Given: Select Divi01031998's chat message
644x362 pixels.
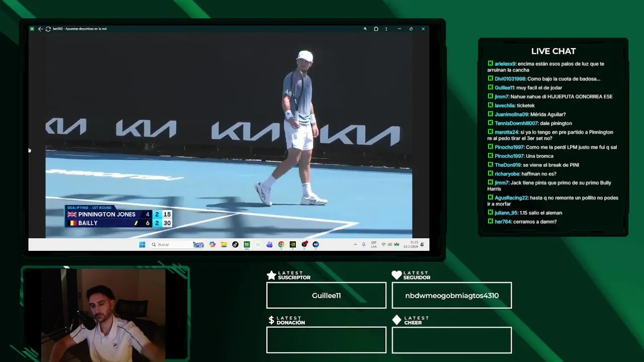Looking at the screenshot, I should pos(544,79).
